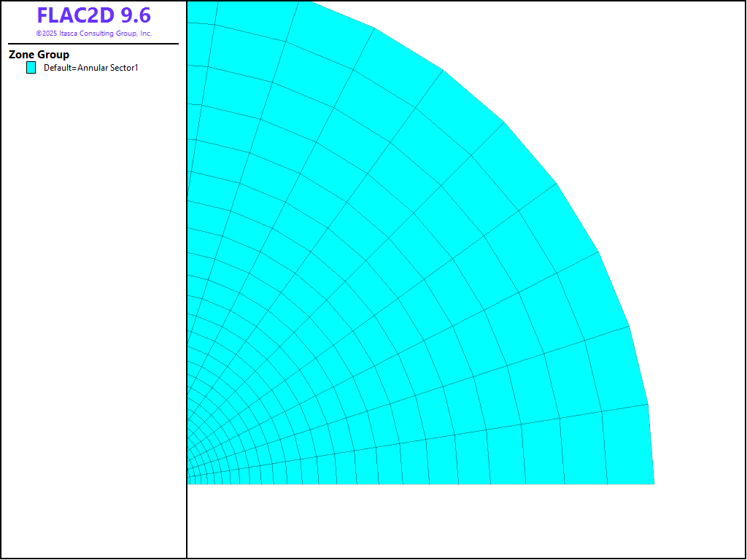Click the mesh's left vertical boundary edge
The height and width of the screenshot is (560, 747).
187,219
